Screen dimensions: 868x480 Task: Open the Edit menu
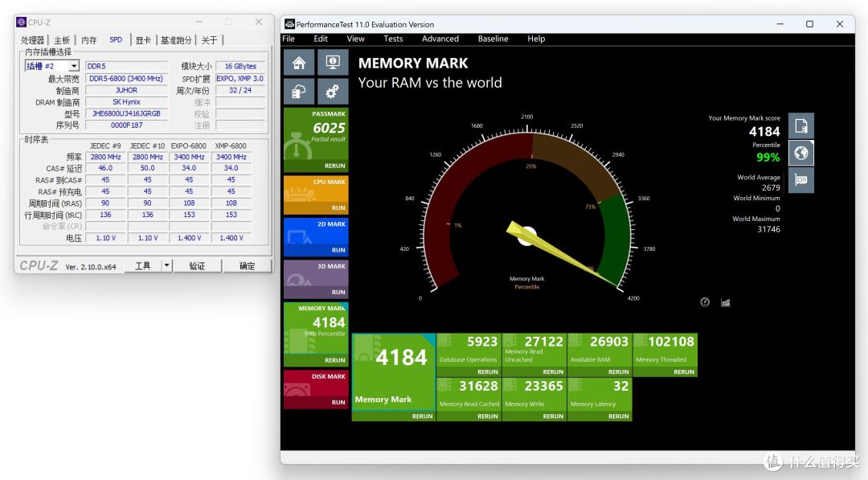pyautogui.click(x=321, y=39)
